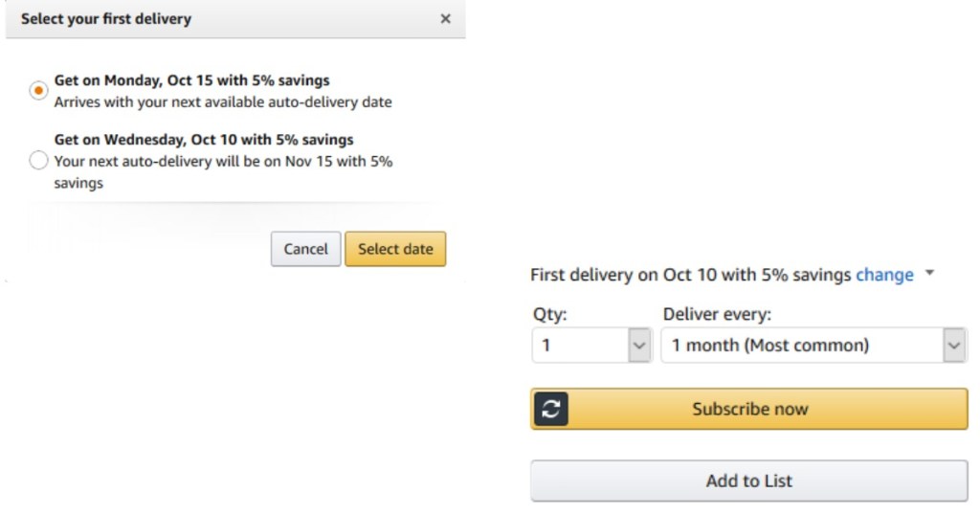Select the Monday, Oct 15 radio button
The height and width of the screenshot is (515, 980).
pos(38,91)
